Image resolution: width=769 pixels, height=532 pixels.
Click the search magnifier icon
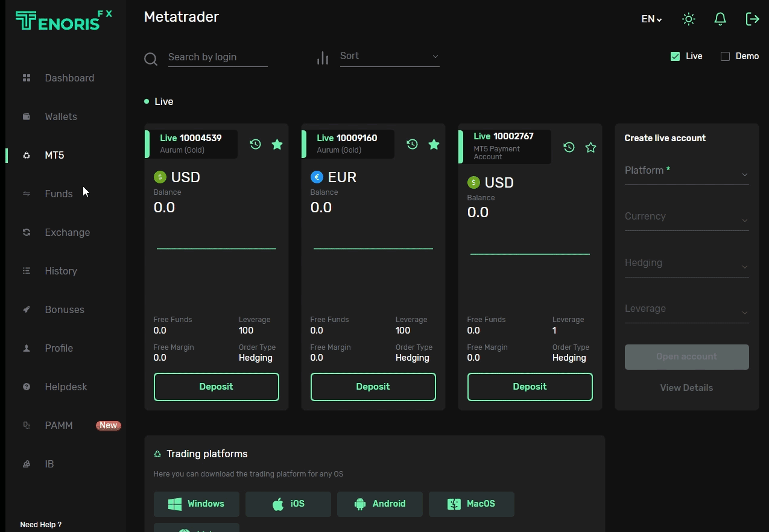151,59
